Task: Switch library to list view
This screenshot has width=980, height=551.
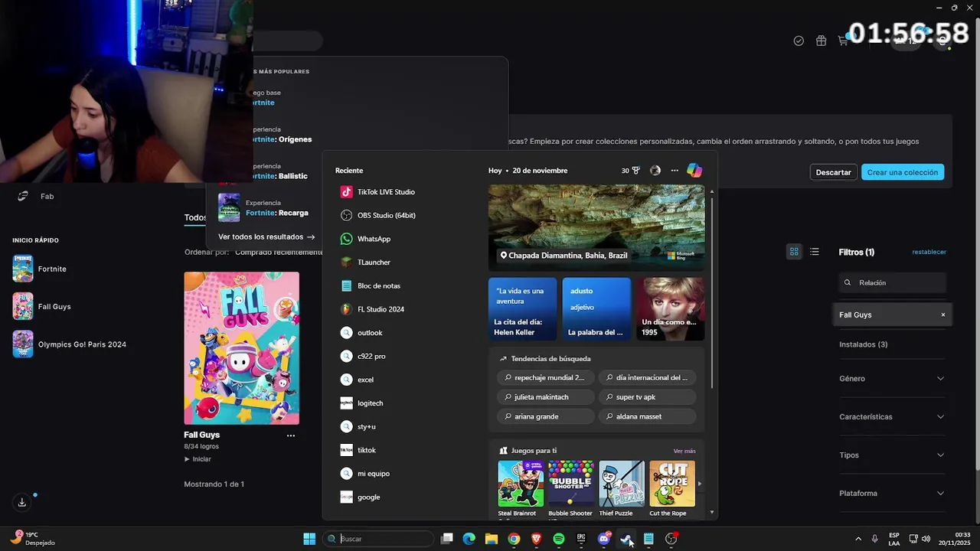Action: coord(815,251)
